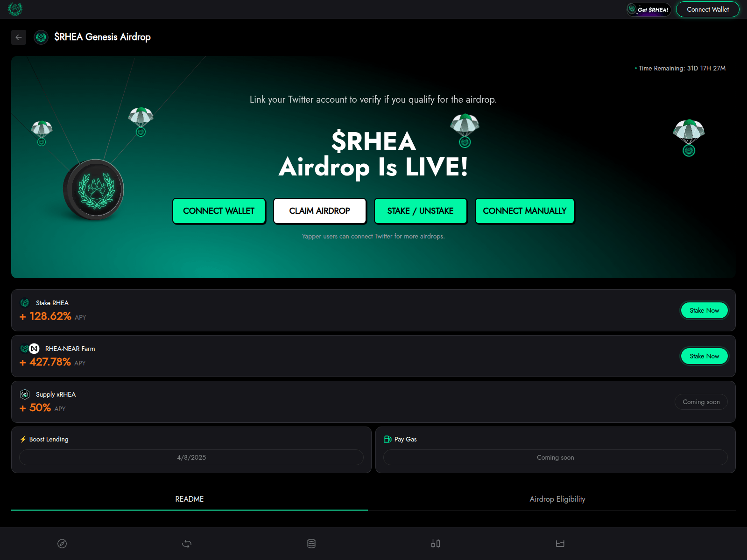Expand the Pay Gas Coming soon selector

point(555,457)
